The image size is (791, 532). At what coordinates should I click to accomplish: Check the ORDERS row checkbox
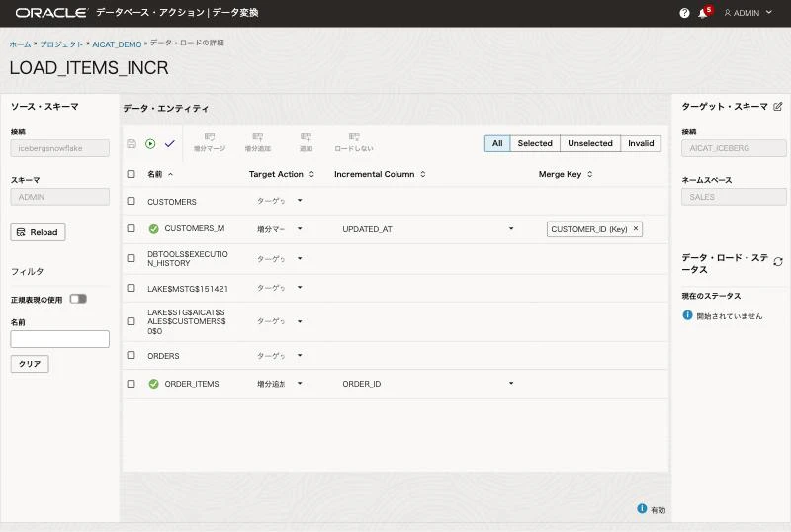coord(132,355)
